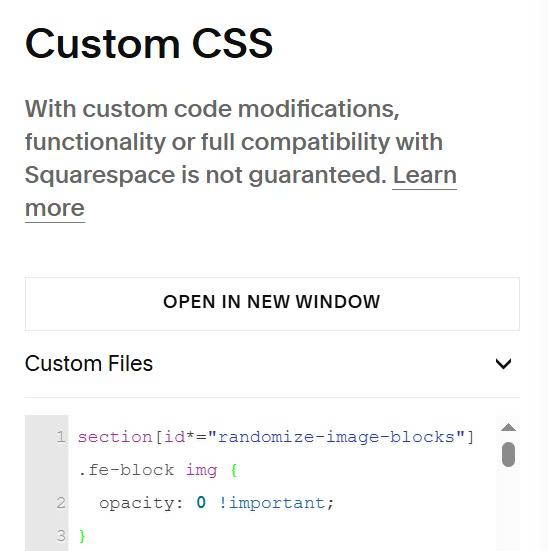This screenshot has height=551, width=548.
Task: Click the 0 value after opacity
Action: (201, 503)
